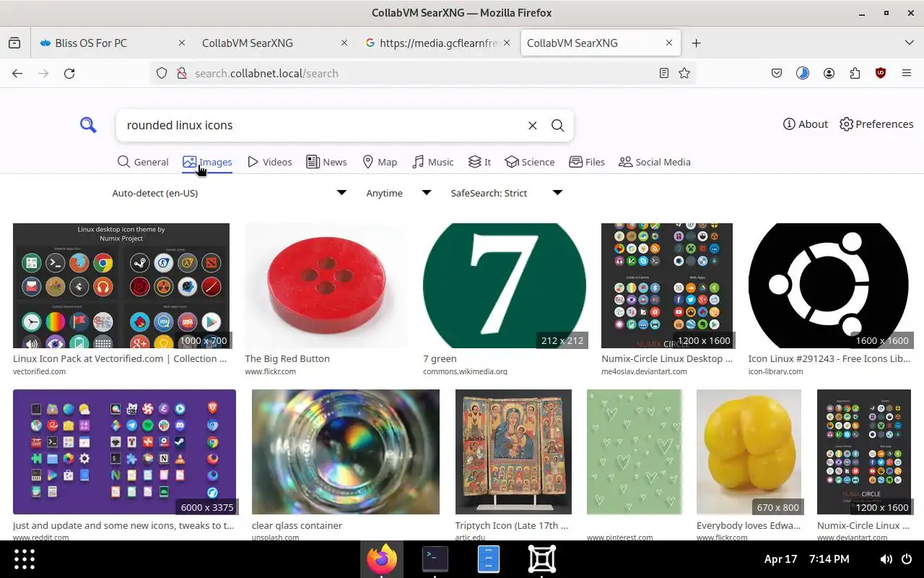This screenshot has height=578, width=924.
Task: Select the Music search category
Action: click(432, 162)
